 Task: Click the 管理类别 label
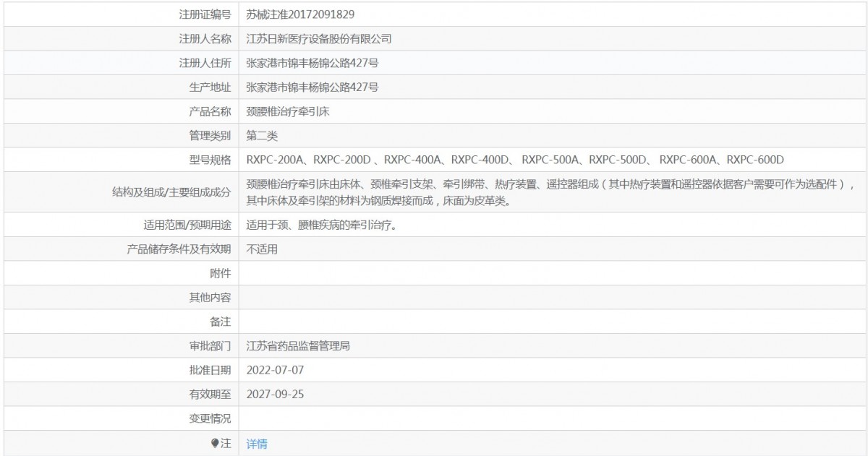[x=210, y=135]
